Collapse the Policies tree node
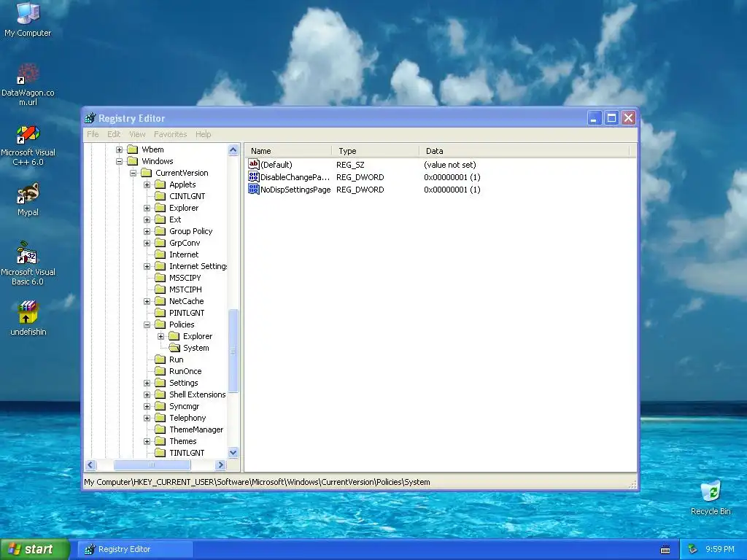 click(x=147, y=324)
